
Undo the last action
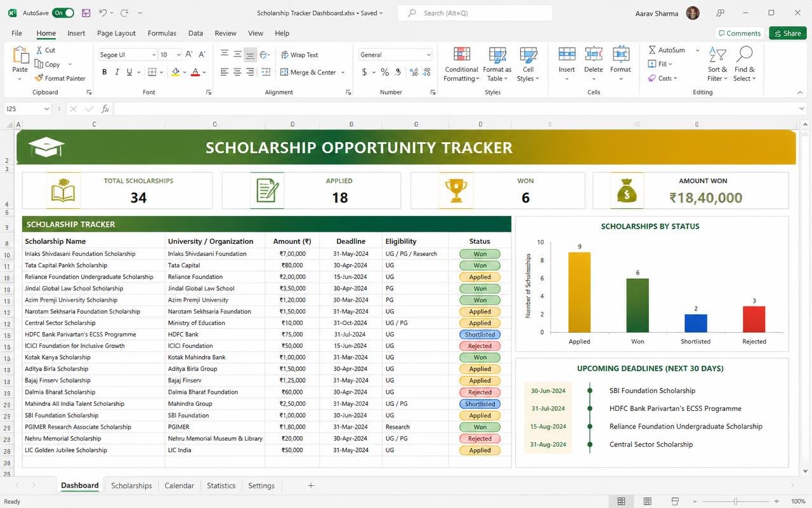coord(103,13)
